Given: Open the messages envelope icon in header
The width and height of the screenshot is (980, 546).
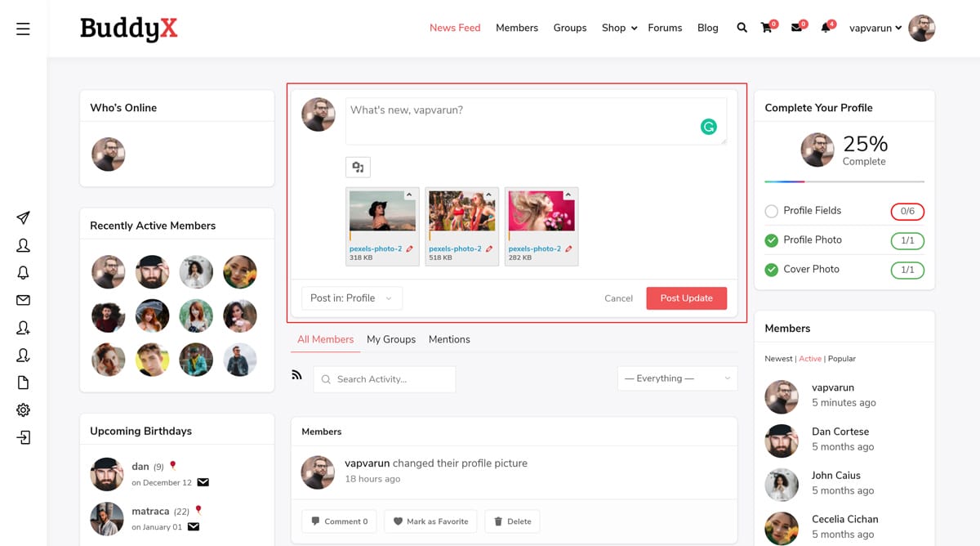Looking at the screenshot, I should [796, 28].
